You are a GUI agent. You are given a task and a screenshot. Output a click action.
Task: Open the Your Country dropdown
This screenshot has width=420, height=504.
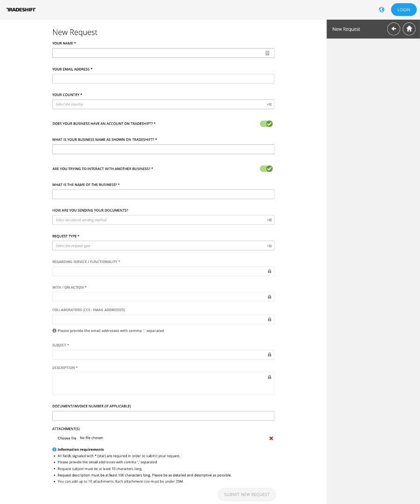pos(163,105)
